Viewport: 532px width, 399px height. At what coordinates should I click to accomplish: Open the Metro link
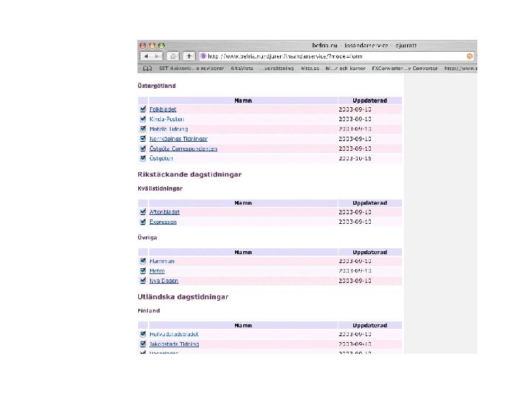point(157,271)
